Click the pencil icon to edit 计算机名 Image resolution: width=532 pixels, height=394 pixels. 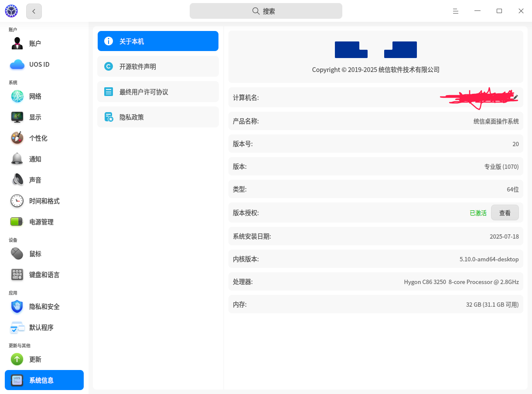coord(515,97)
